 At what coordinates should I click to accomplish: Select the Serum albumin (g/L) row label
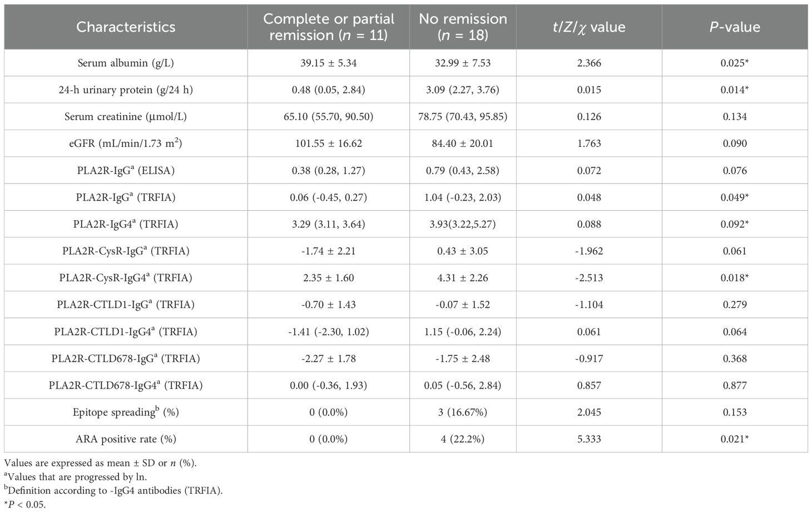click(x=126, y=63)
